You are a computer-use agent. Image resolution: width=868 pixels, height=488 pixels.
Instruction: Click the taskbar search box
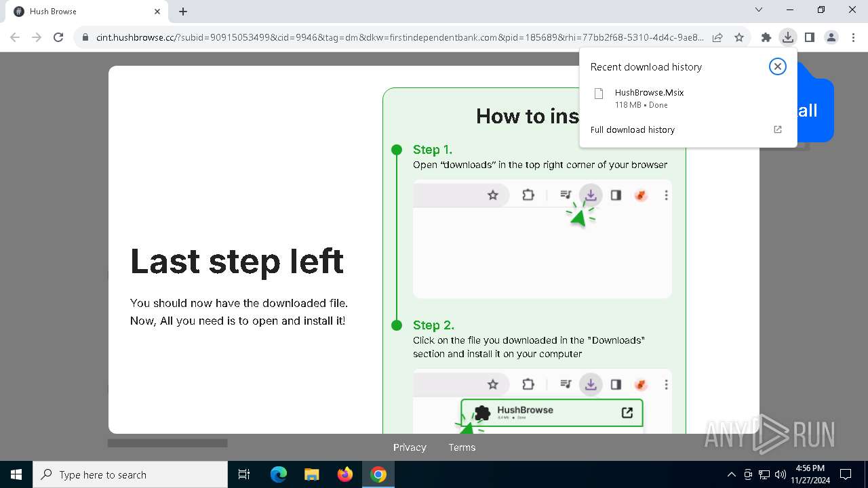(x=130, y=474)
